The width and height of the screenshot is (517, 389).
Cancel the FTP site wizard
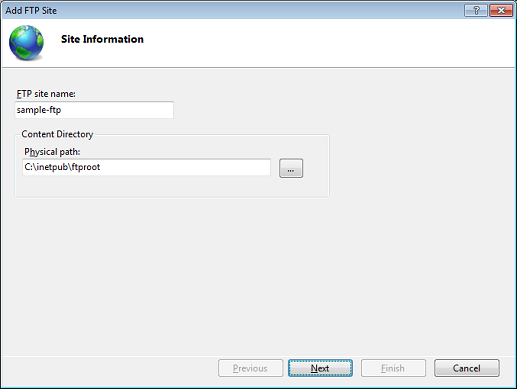pyautogui.click(x=466, y=368)
